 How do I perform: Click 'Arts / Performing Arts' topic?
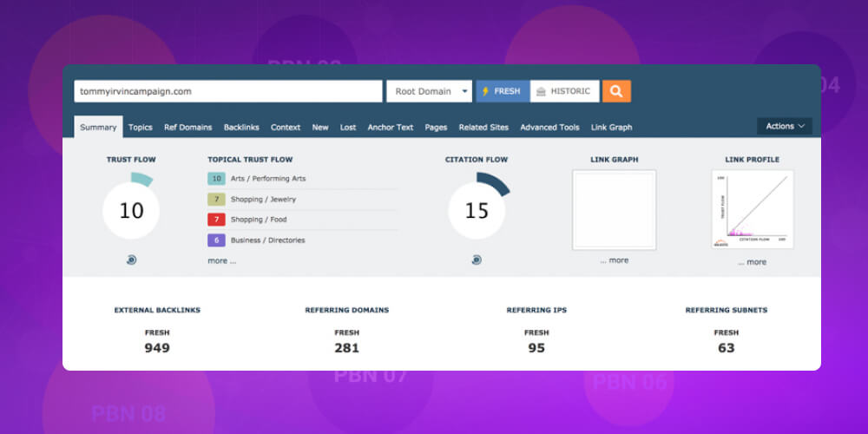tap(268, 179)
